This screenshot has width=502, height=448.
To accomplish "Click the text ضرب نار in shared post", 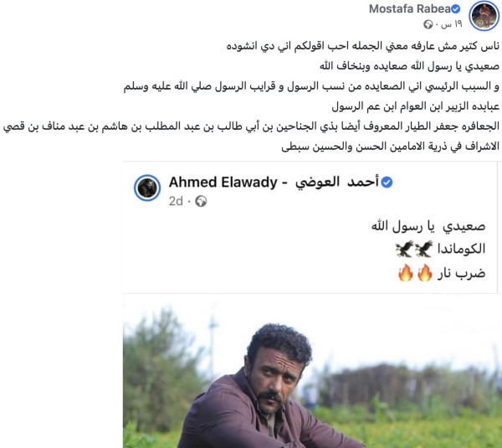I will 461,273.
